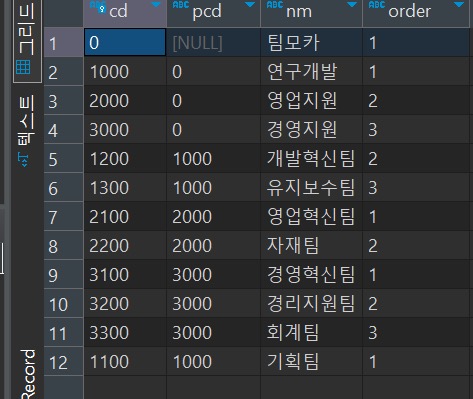Open order column filter dropdown arrow
Viewport: 473px width, 399px height.
pos(459,5)
